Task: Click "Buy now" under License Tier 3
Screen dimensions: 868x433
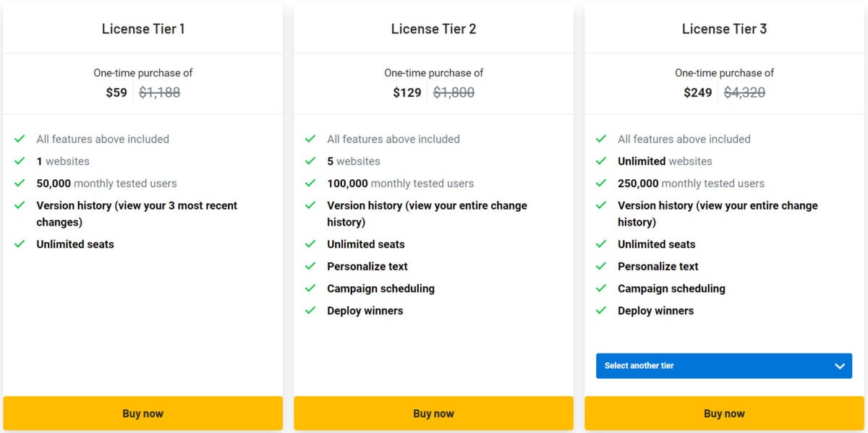Action: 724,413
